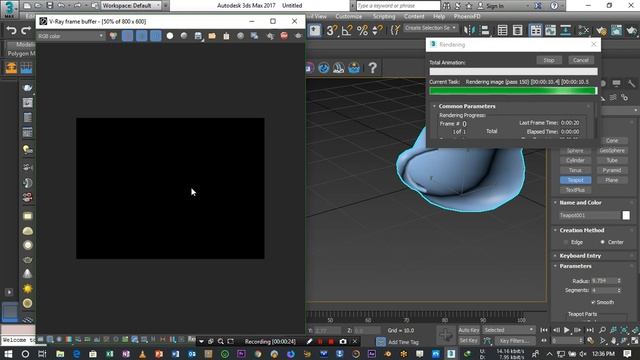Click the Toggle Ribbon icon in main toolbar
The image size is (640, 360).
(x=535, y=30)
